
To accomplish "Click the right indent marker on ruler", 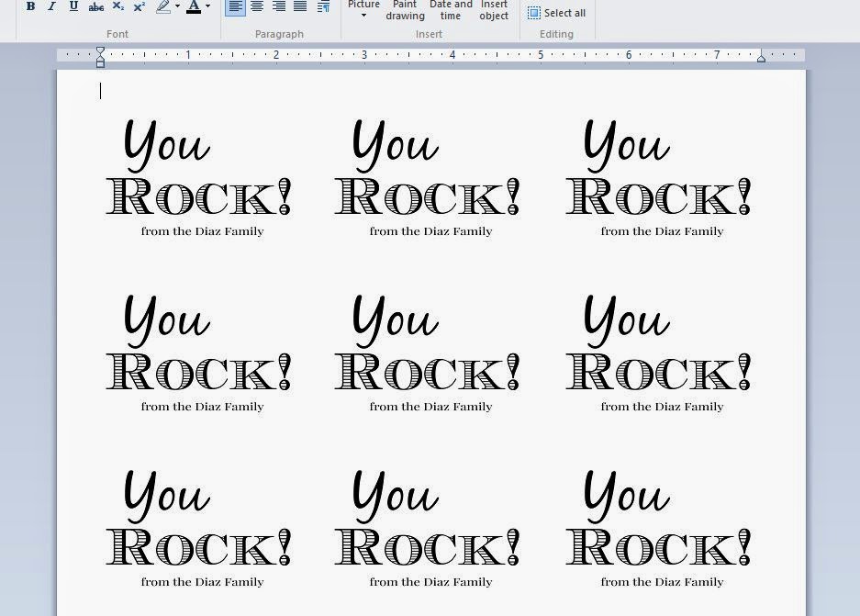I will (761, 56).
